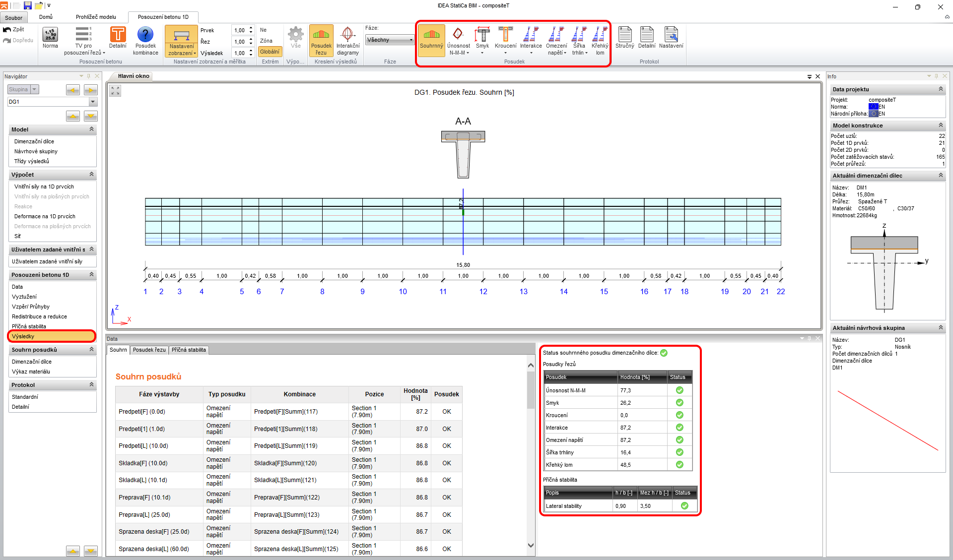This screenshot has height=560, width=953.
Task: Switch to the Příčná stabilita data tab
Action: click(189, 350)
